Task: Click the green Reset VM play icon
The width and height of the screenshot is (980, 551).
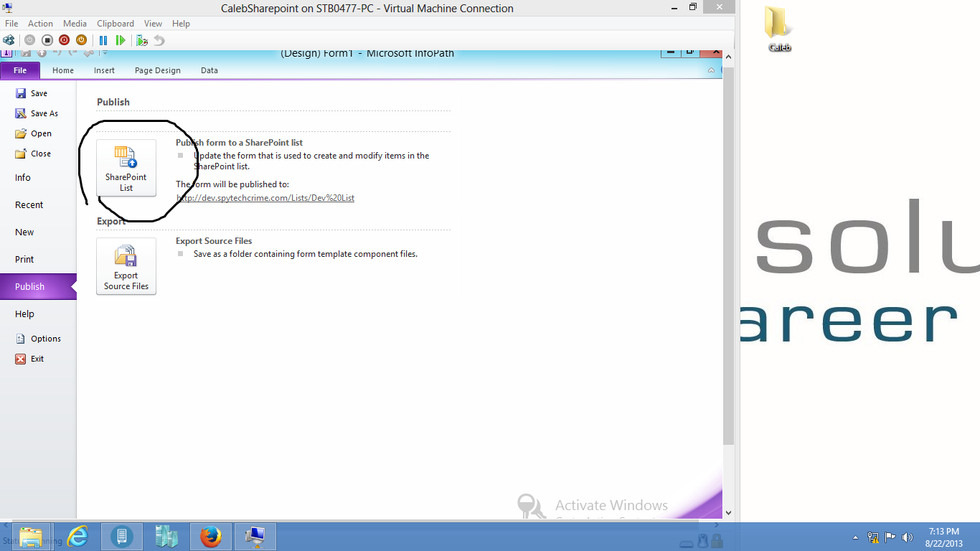Action: 121,40
